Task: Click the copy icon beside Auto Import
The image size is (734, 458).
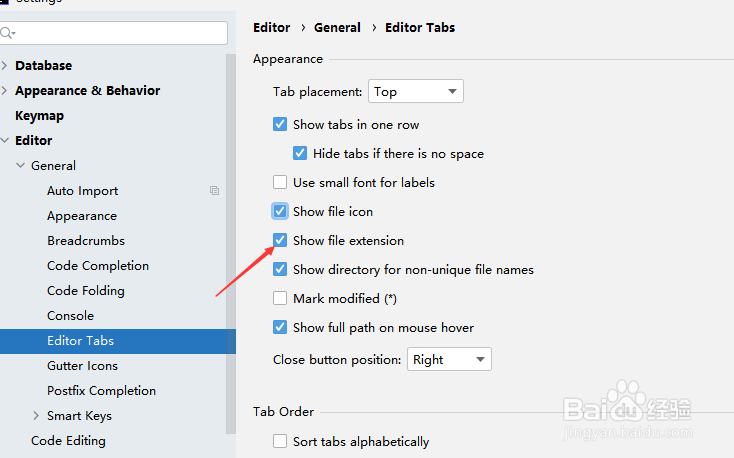Action: click(214, 190)
